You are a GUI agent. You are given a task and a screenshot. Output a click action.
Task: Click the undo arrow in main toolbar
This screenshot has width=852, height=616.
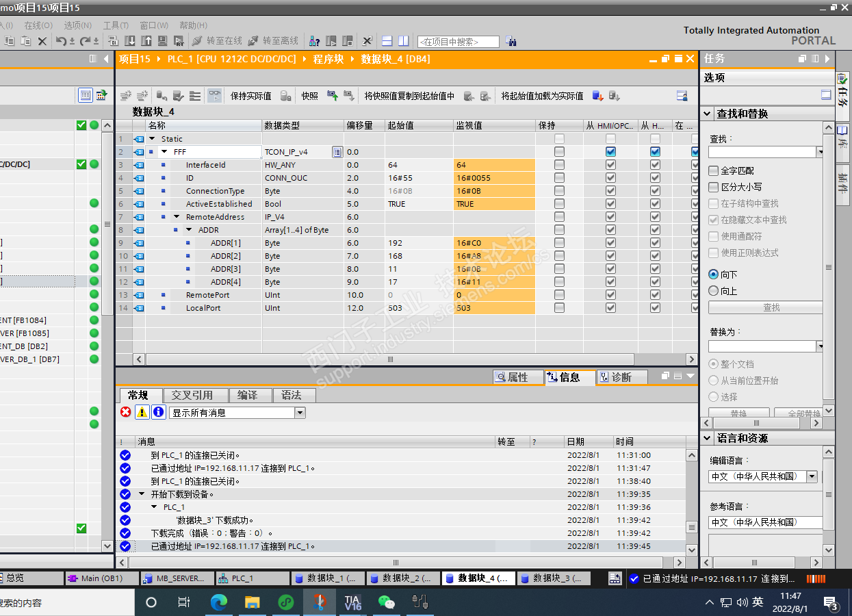coord(61,41)
